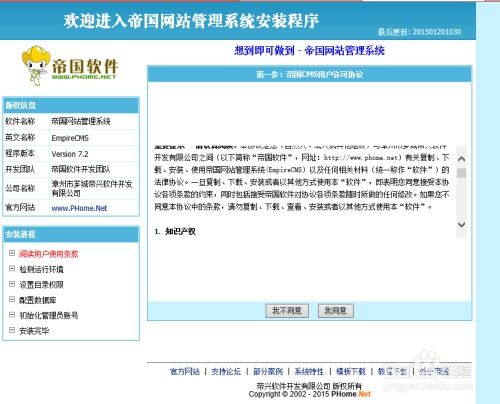The width and height of the screenshot is (500, 404).
Task: Click the box icon beside 安装完毕
Action: (x=12, y=330)
